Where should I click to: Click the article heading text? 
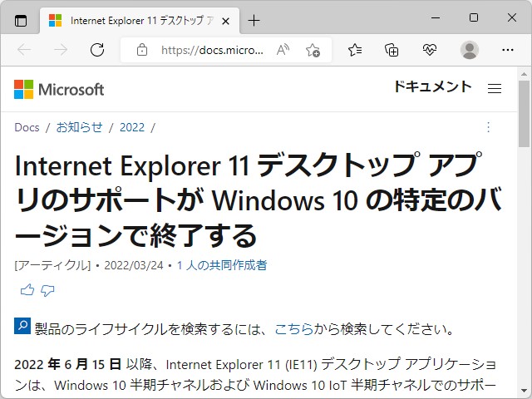[x=258, y=200]
